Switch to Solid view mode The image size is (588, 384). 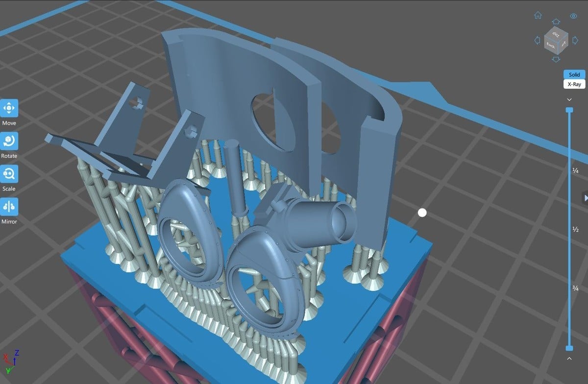[x=574, y=74]
